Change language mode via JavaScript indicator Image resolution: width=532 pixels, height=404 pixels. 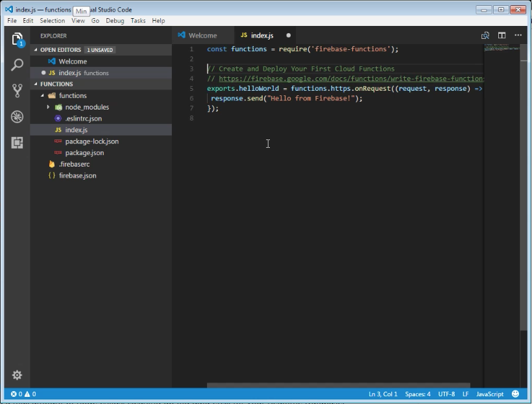[x=490, y=394]
